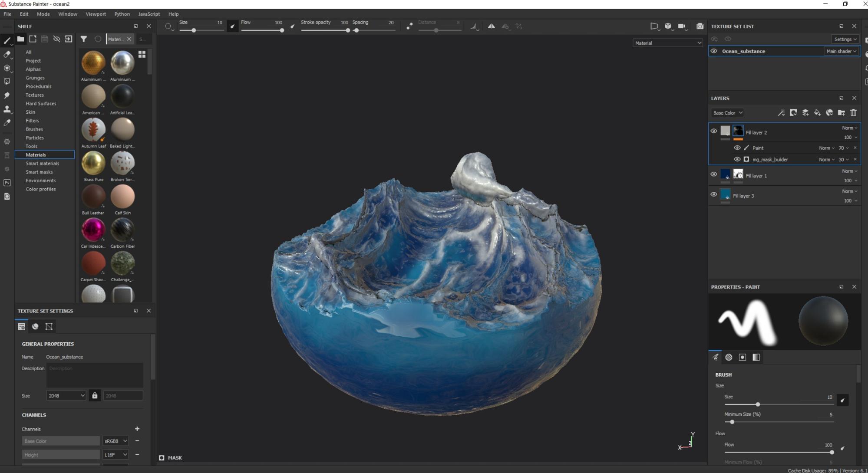The width and height of the screenshot is (868, 473).
Task: Open texture set Settings button
Action: point(845,39)
